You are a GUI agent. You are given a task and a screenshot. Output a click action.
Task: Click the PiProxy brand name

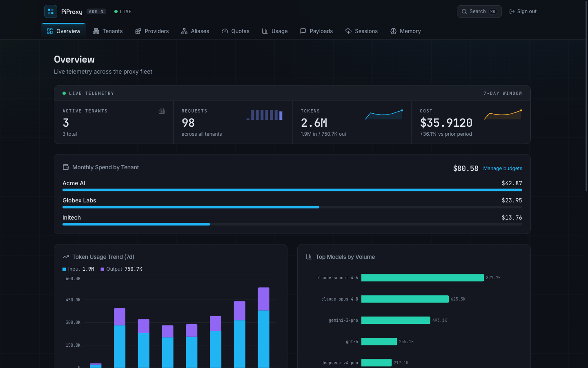72,12
